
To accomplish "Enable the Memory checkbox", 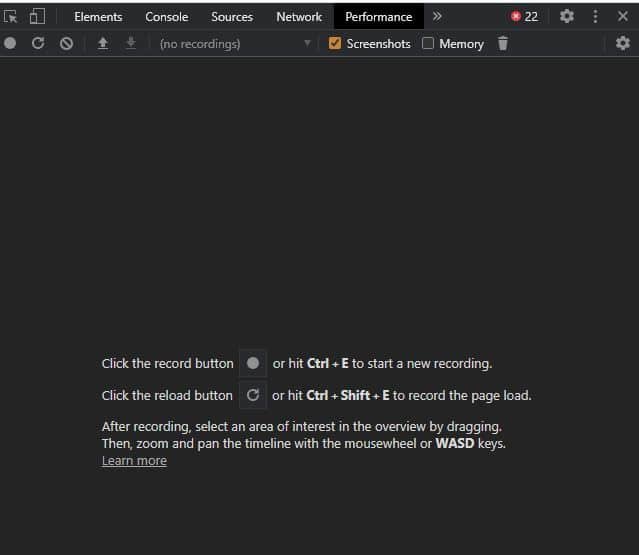I will coord(428,44).
